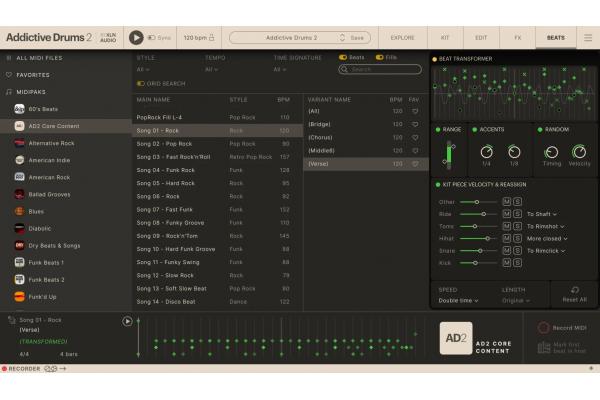Open the Time Signature filter dropdown
The image size is (600, 400).
[280, 70]
